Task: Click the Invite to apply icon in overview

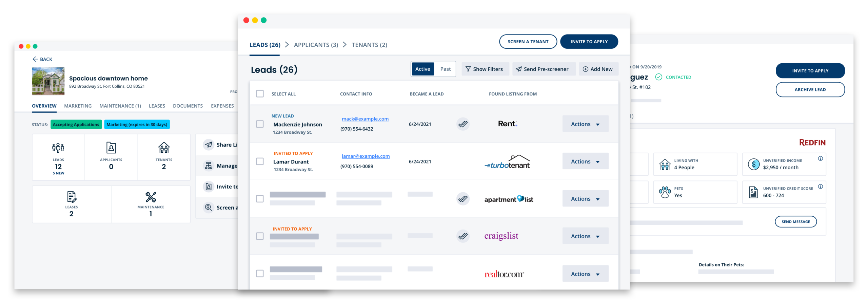Action: pos(209,187)
